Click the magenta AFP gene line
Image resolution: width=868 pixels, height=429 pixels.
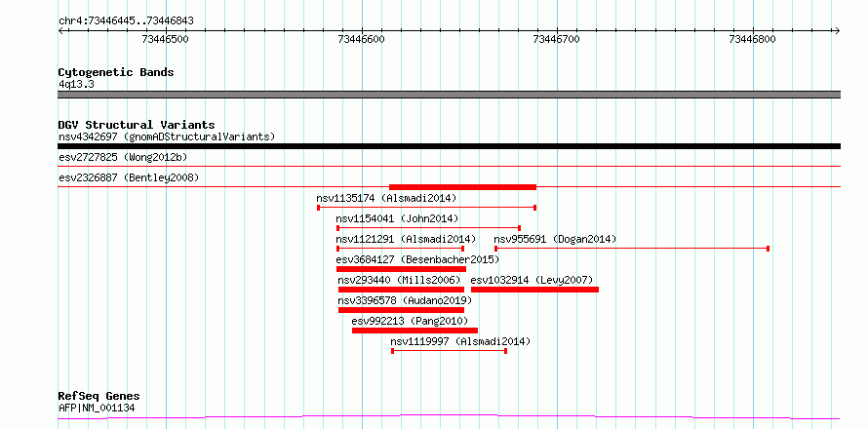tap(449, 416)
